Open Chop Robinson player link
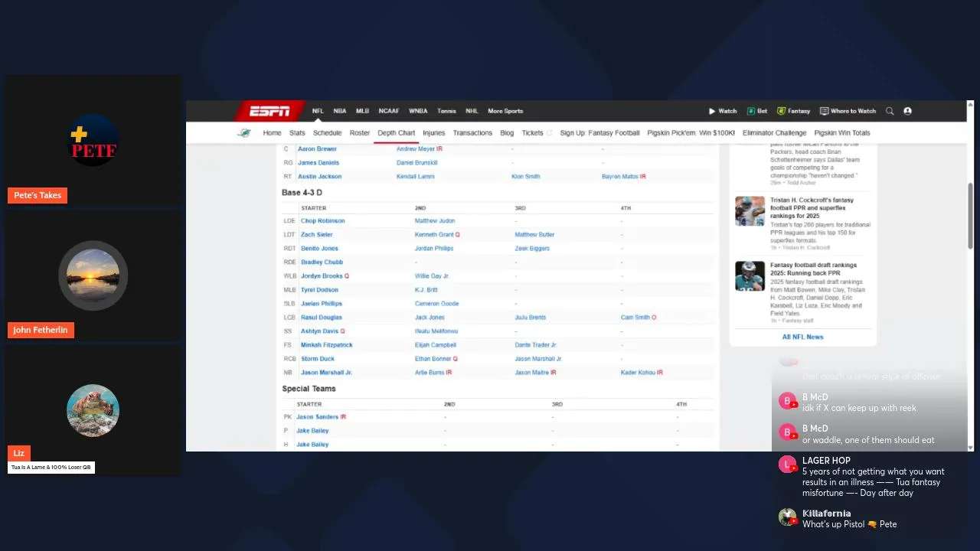 (x=322, y=221)
